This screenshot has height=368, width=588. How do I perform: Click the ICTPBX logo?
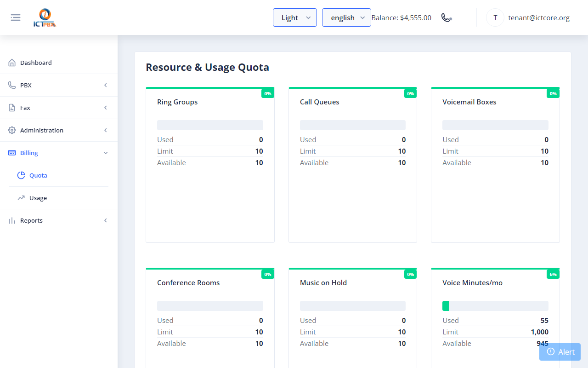click(45, 18)
